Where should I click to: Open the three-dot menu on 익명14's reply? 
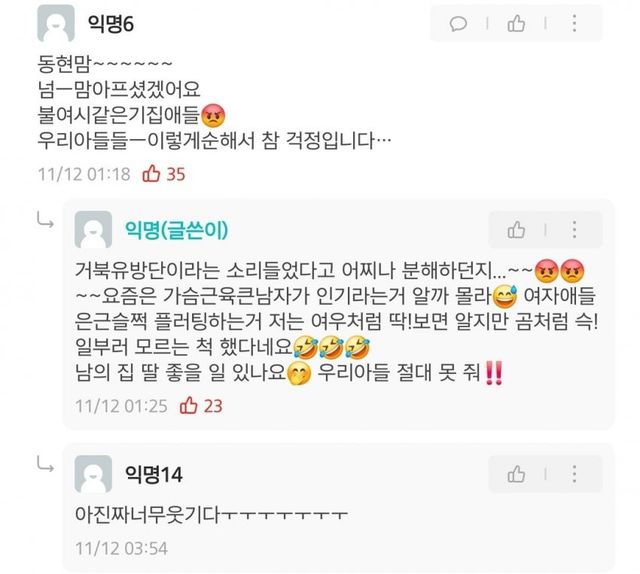point(574,474)
